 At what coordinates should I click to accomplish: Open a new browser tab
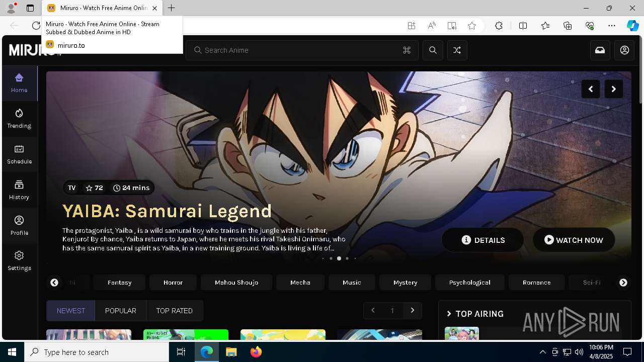172,8
